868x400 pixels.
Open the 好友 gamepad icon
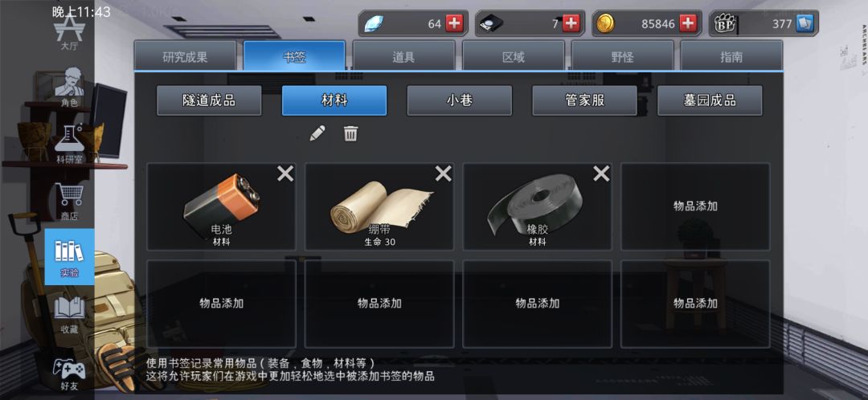point(69,373)
